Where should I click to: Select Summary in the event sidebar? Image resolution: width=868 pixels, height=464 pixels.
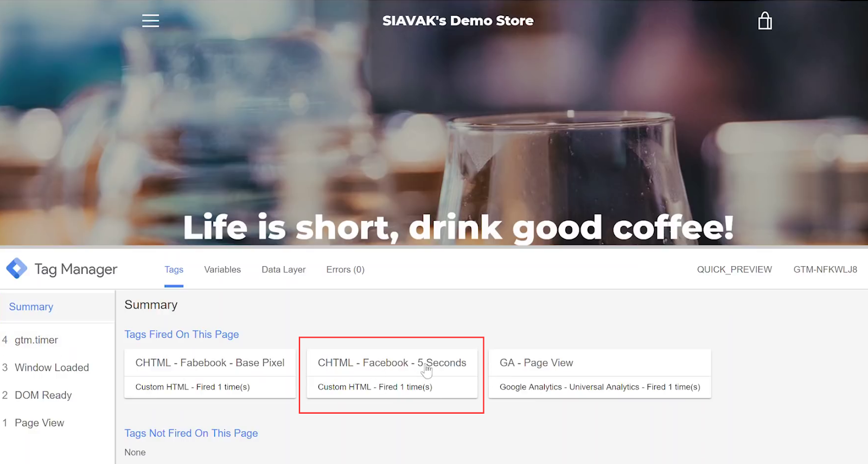(57, 307)
